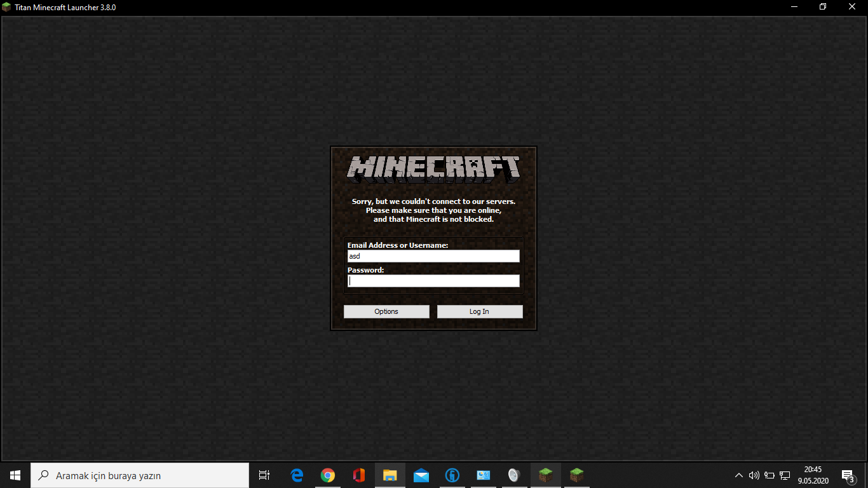Click the grass block icon in the title bar
Image resolution: width=868 pixels, height=488 pixels.
tap(7, 8)
